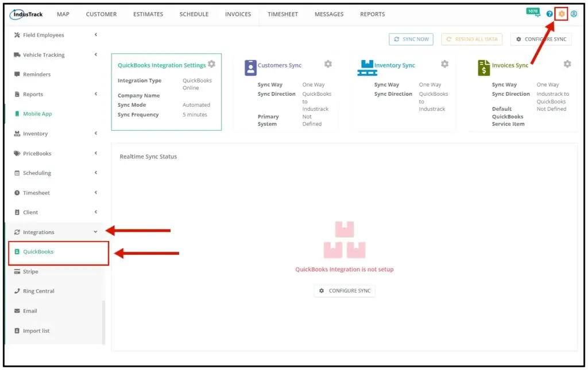This screenshot has height=370, width=588.
Task: Click the QuickBooks Integration Settings title
Action: coord(161,65)
